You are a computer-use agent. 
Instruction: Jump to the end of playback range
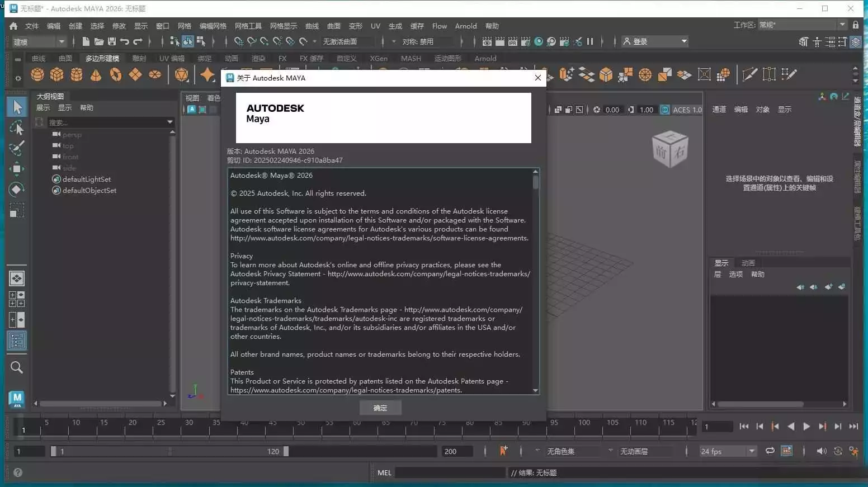pyautogui.click(x=853, y=426)
